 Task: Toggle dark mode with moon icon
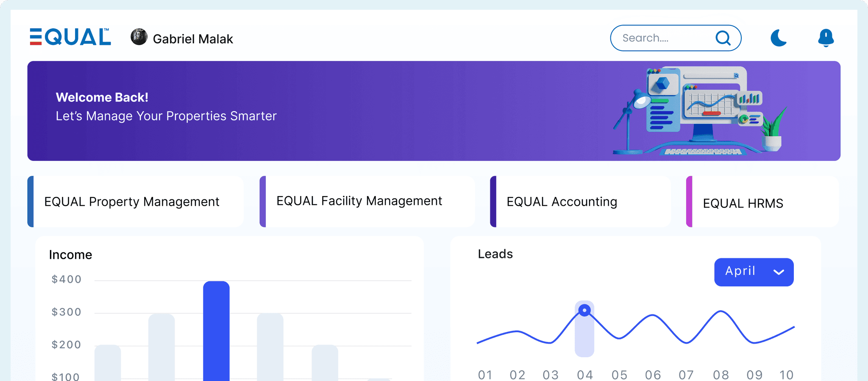click(x=779, y=38)
